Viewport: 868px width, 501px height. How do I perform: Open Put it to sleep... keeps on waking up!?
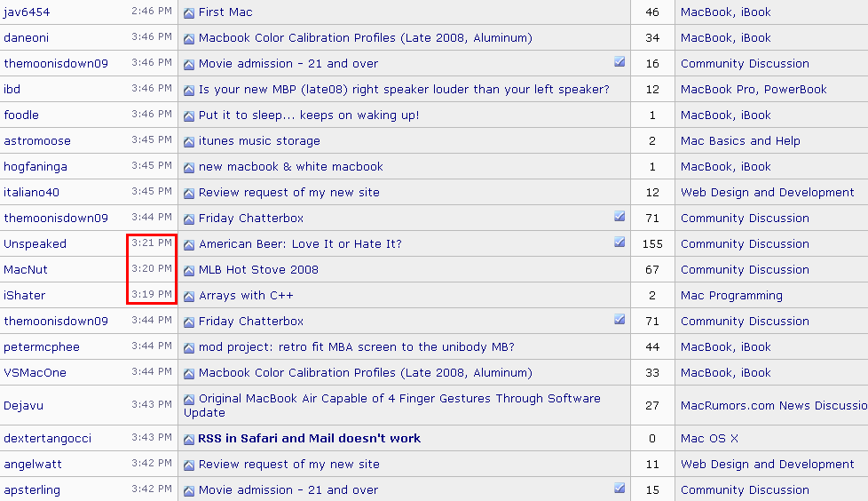(x=309, y=115)
